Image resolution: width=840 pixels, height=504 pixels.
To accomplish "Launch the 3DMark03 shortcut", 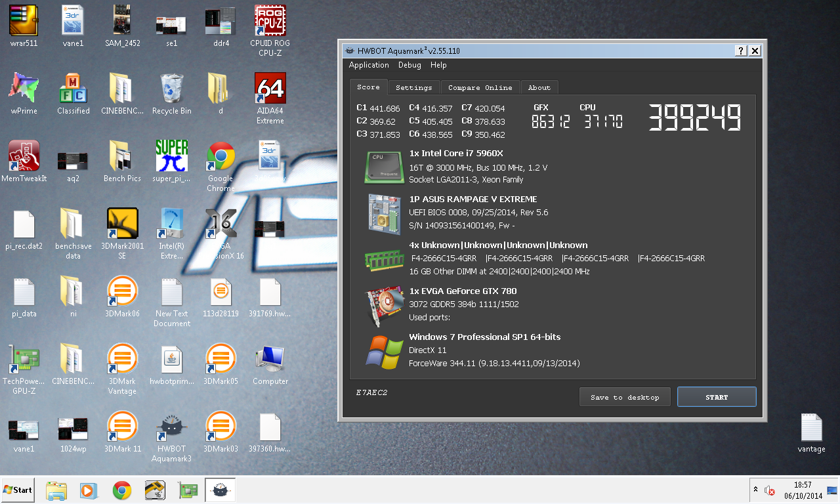I will pos(220,426).
